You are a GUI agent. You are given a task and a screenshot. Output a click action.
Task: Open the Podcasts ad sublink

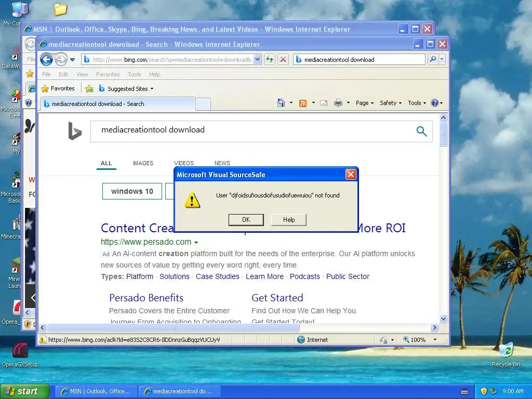click(x=304, y=276)
